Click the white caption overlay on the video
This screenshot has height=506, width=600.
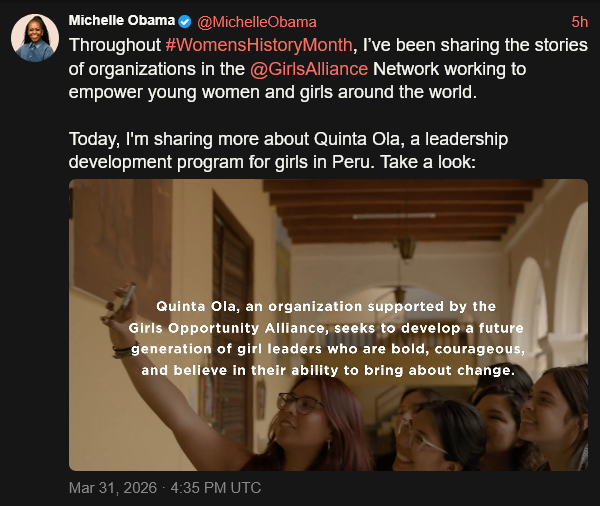tap(328, 337)
